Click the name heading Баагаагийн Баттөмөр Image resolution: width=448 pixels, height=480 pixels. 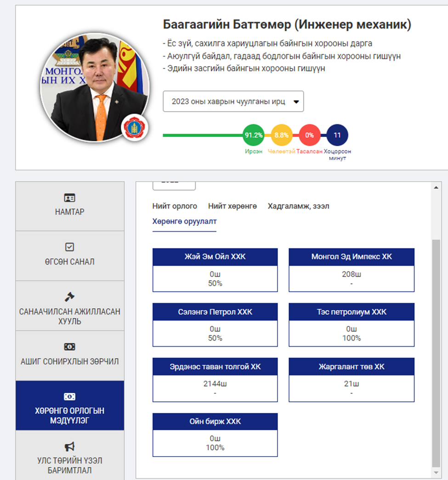point(227,24)
